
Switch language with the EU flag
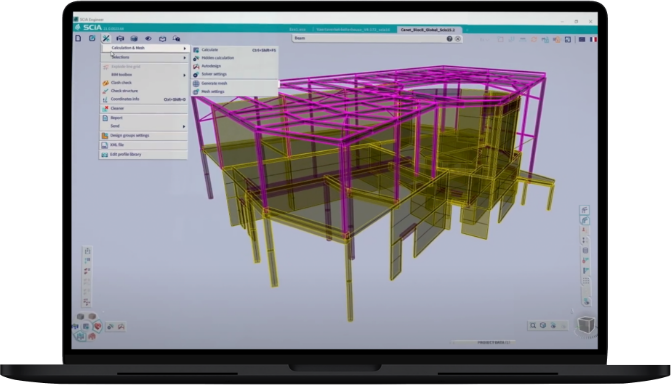tap(582, 39)
